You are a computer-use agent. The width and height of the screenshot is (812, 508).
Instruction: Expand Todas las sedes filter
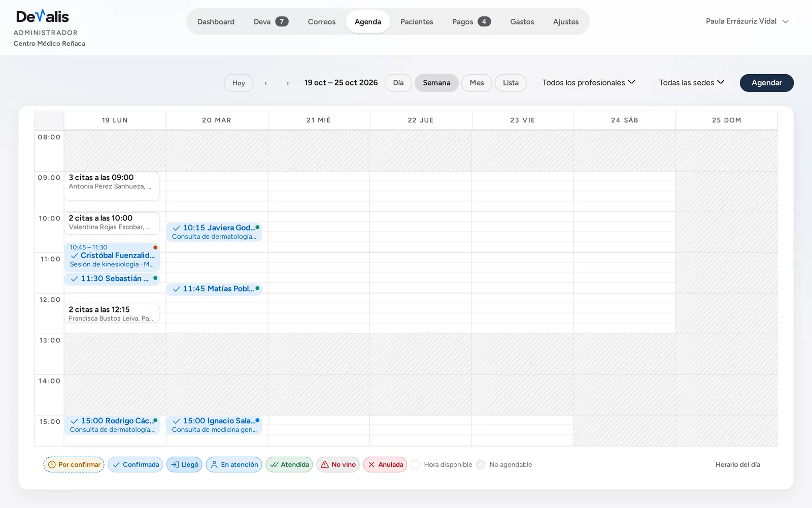point(691,83)
